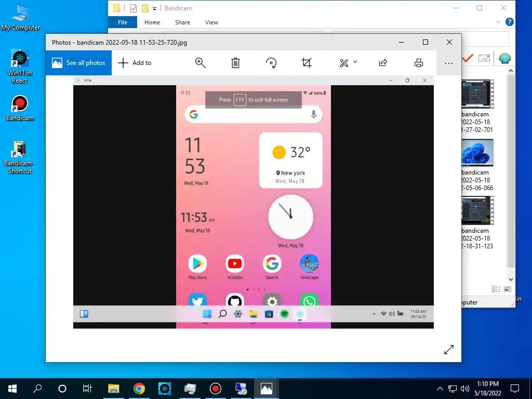Click the Help question mark in explorer
This screenshot has height=399, width=532.
[x=509, y=22]
